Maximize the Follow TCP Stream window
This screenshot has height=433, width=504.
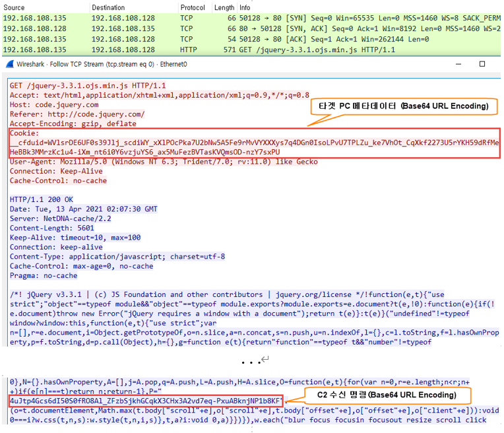pos(482,64)
